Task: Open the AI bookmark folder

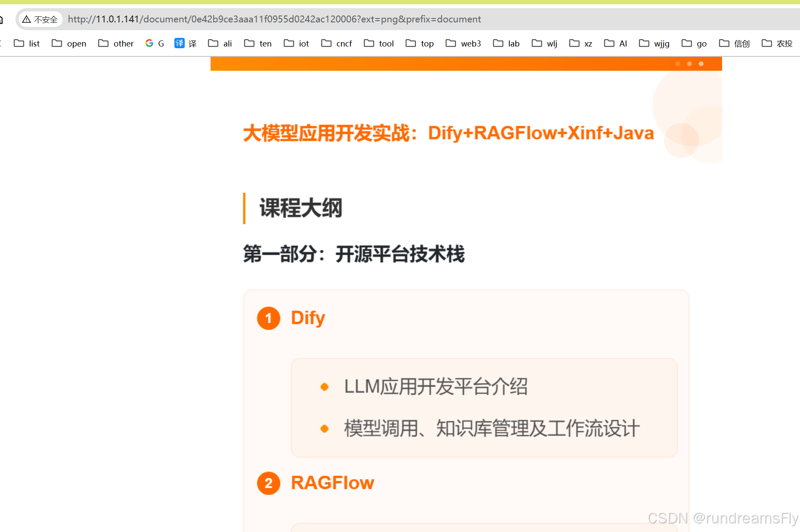Action: coord(615,43)
